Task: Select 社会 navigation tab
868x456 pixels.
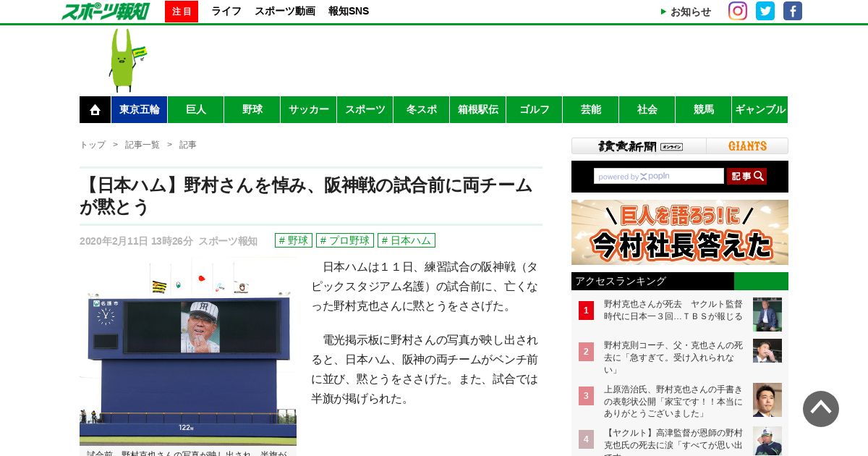Action: [647, 110]
